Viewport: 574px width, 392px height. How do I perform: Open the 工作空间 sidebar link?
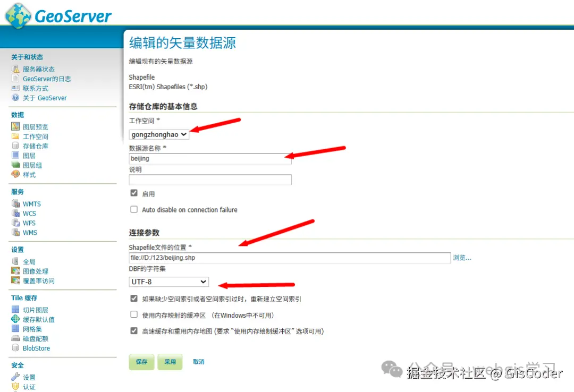(36, 137)
